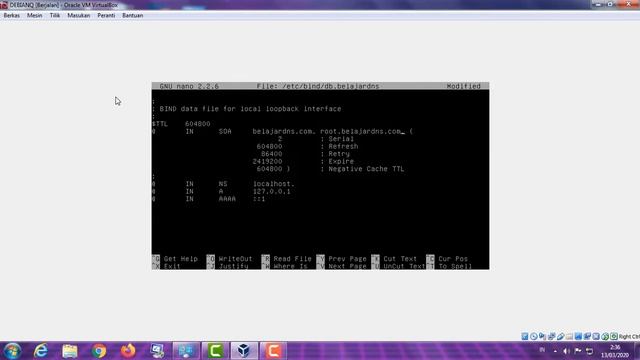The width and height of the screenshot is (640, 360).
Task: Click the shared folders status icon
Action: (x=569, y=336)
